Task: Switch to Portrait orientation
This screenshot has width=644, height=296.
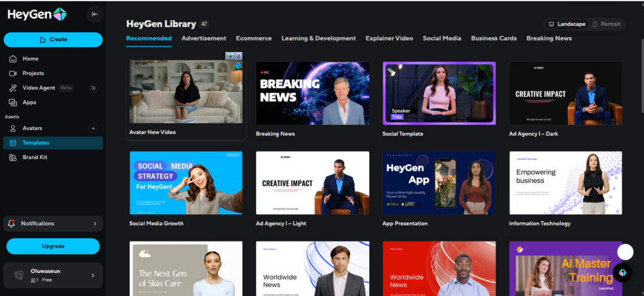Action: pyautogui.click(x=606, y=24)
